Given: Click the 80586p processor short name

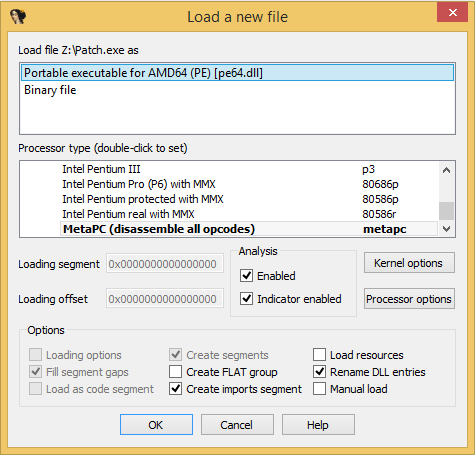Looking at the screenshot, I should pyautogui.click(x=380, y=199).
